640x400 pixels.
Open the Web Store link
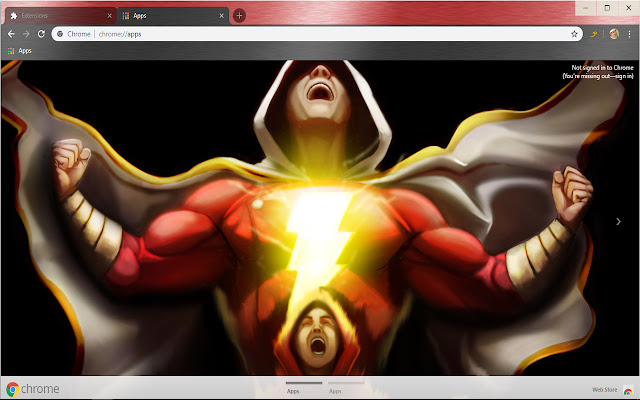[604, 390]
